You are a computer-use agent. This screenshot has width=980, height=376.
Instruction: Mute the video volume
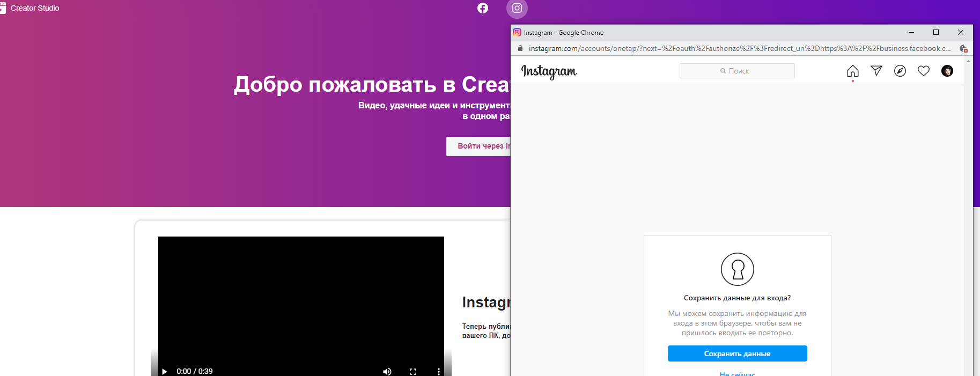click(387, 371)
